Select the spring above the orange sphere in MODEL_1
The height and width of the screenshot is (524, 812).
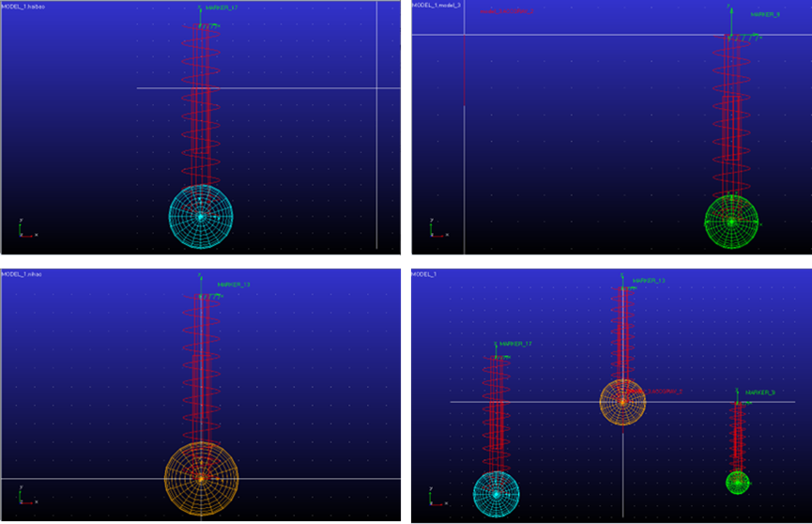(622, 332)
